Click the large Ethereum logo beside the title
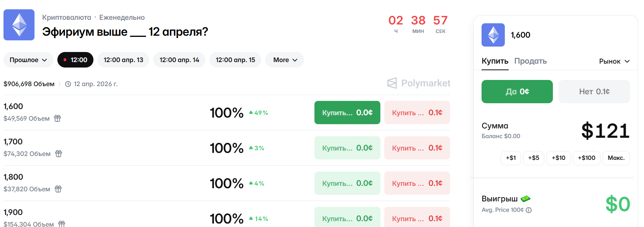Viewport: 644px width, 227px height. 19,25
